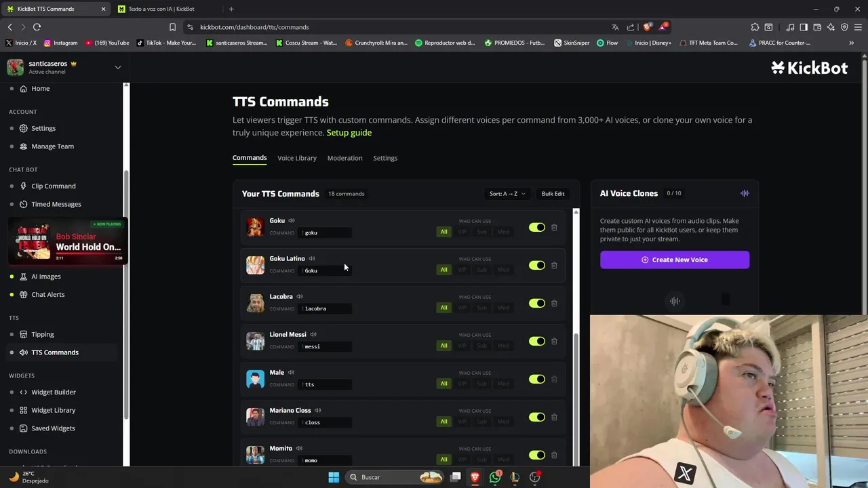This screenshot has width=868, height=488.
Task: Open Timed Messages in the sidebar
Action: point(56,204)
